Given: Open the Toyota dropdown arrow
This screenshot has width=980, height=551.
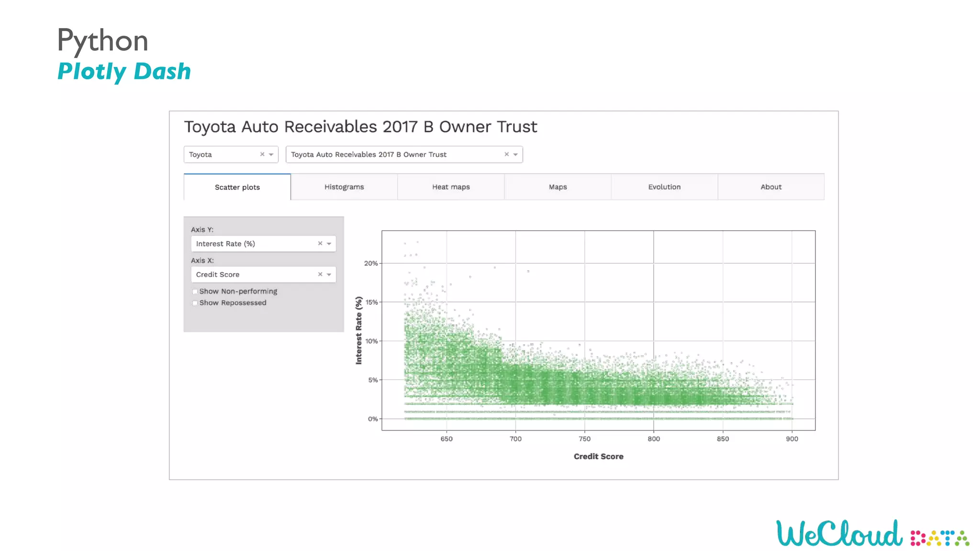Looking at the screenshot, I should coord(271,154).
